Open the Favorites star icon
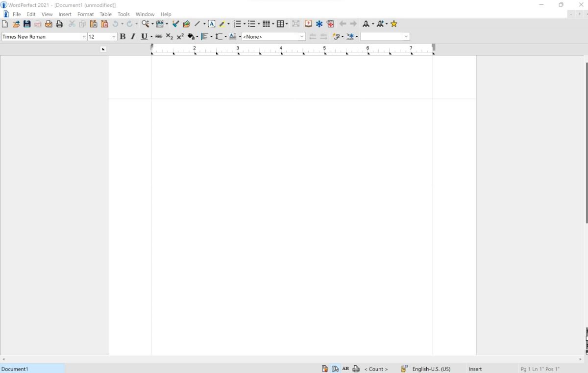Image resolution: width=588 pixels, height=373 pixels. [x=394, y=24]
